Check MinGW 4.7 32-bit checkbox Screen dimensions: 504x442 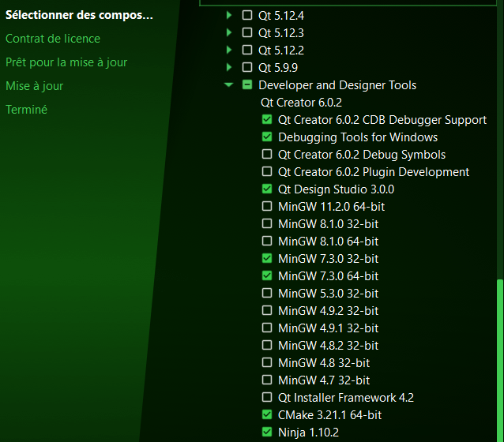[x=267, y=380]
